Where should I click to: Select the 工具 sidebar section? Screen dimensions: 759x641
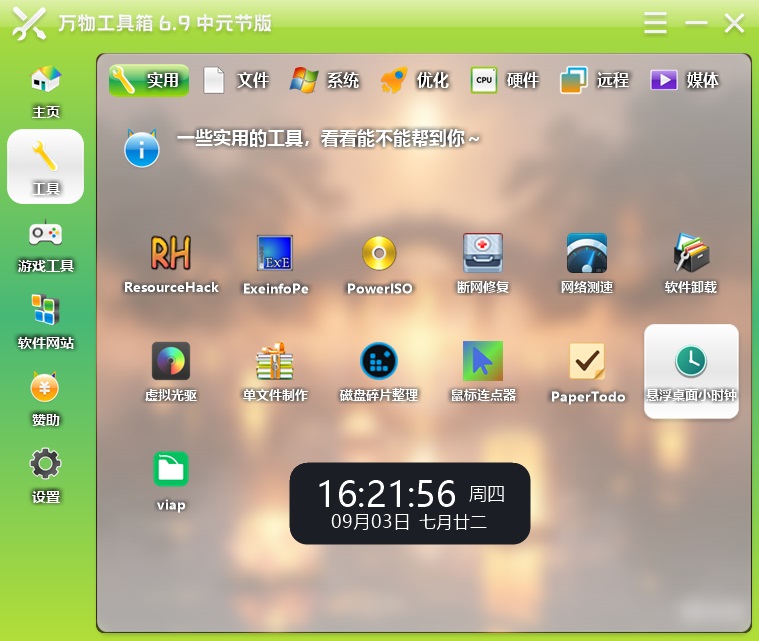click(46, 167)
